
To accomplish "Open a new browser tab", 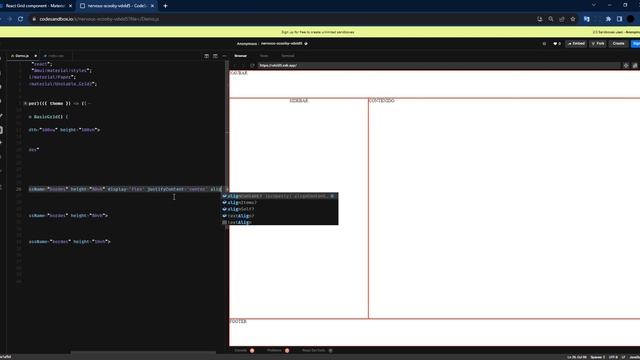I will [165, 6].
